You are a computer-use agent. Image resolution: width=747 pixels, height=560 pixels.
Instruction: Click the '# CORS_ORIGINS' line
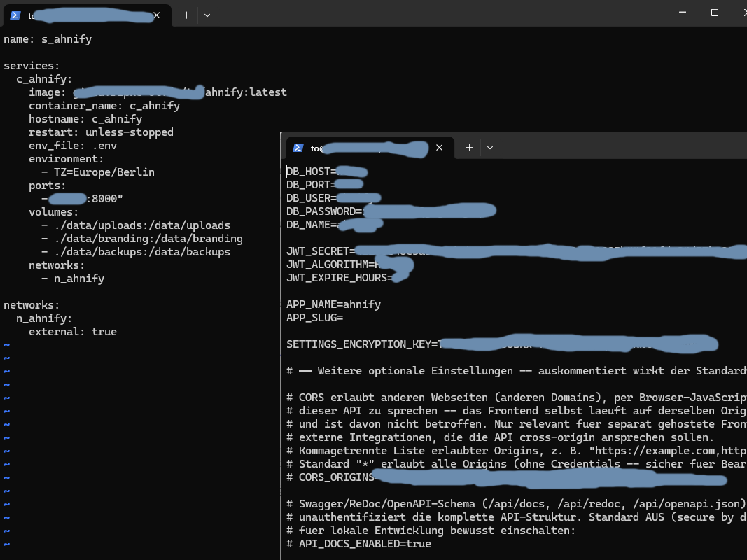click(506, 477)
